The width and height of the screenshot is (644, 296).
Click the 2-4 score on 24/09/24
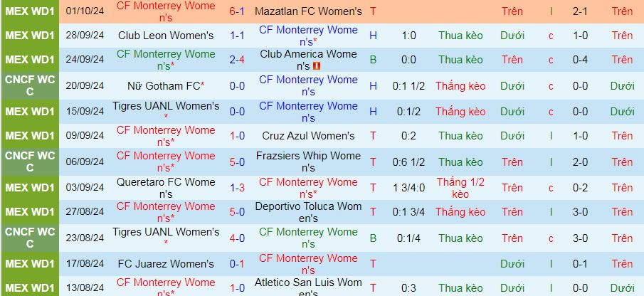237,60
